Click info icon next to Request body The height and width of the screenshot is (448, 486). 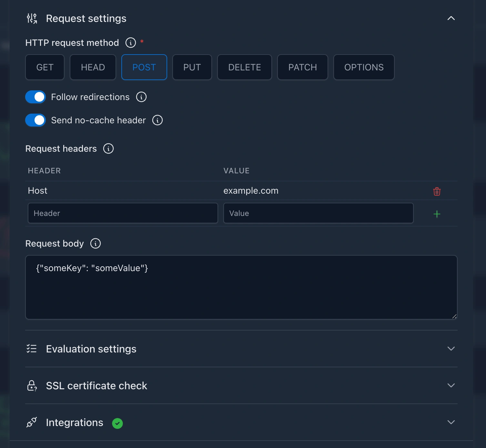pos(95,243)
